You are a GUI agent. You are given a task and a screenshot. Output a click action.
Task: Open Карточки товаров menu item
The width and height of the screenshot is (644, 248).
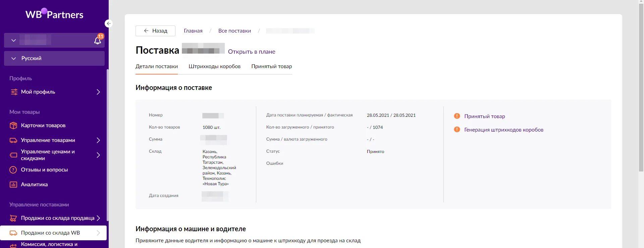pyautogui.click(x=43, y=126)
